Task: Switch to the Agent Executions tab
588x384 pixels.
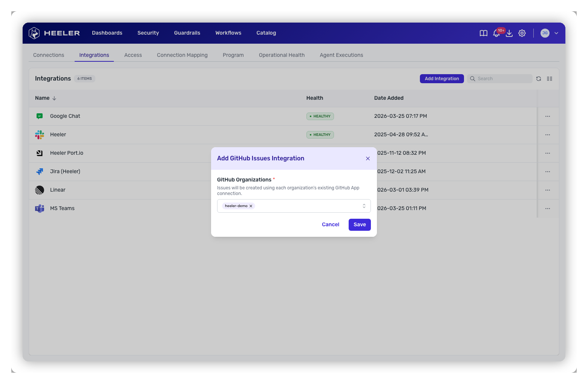Action: (341, 55)
